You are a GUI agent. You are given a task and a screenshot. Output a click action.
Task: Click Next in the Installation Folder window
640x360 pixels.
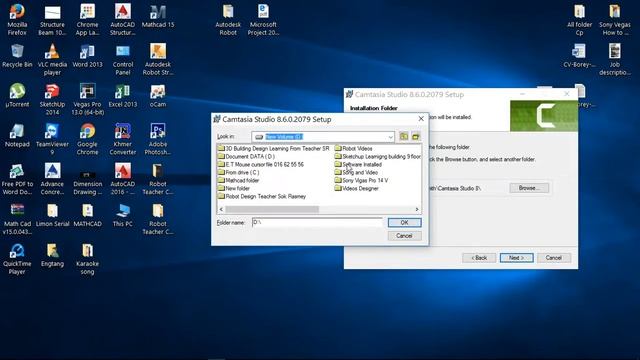pos(516,258)
